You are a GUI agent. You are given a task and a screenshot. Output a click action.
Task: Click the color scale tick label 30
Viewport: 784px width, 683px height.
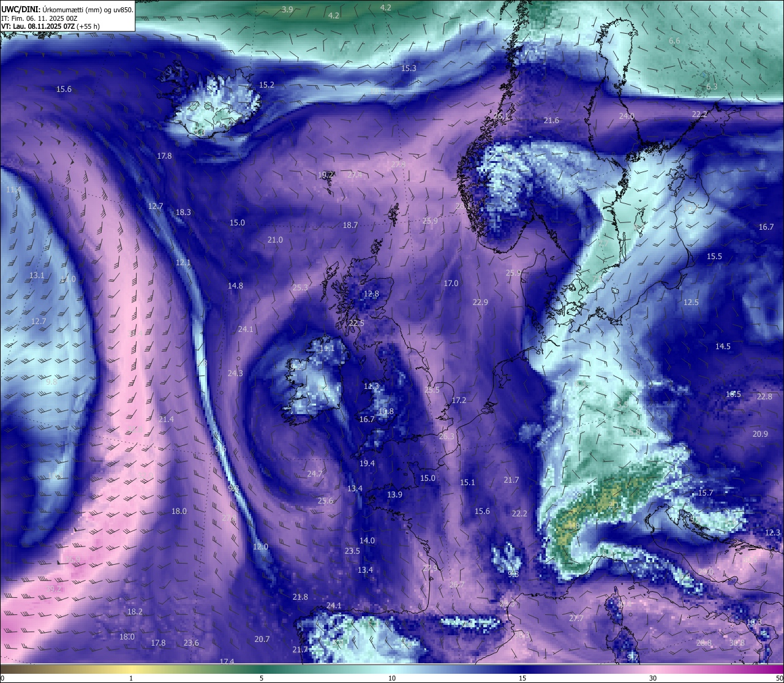(x=653, y=677)
